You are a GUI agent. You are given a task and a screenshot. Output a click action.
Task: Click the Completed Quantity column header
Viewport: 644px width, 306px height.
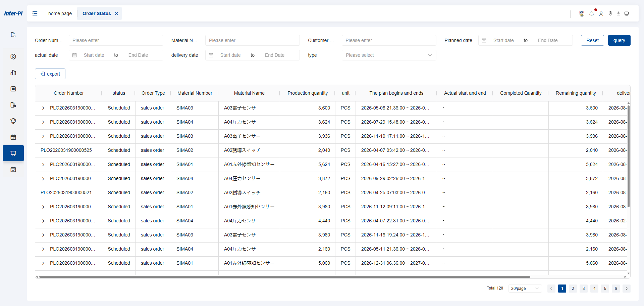pyautogui.click(x=521, y=93)
